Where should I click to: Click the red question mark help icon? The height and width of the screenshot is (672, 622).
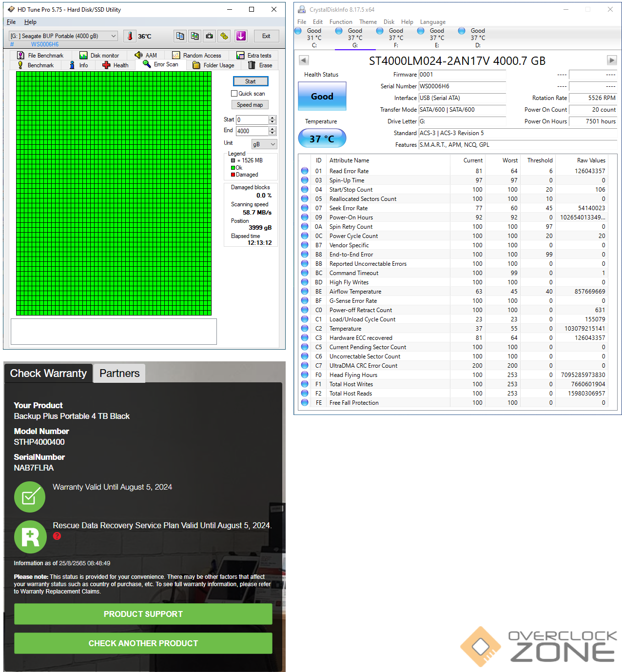pyautogui.click(x=57, y=536)
